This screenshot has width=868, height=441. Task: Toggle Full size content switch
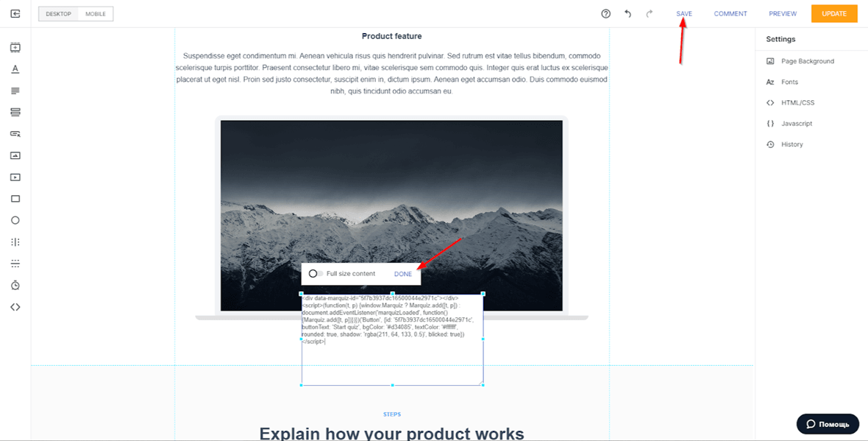tap(316, 274)
